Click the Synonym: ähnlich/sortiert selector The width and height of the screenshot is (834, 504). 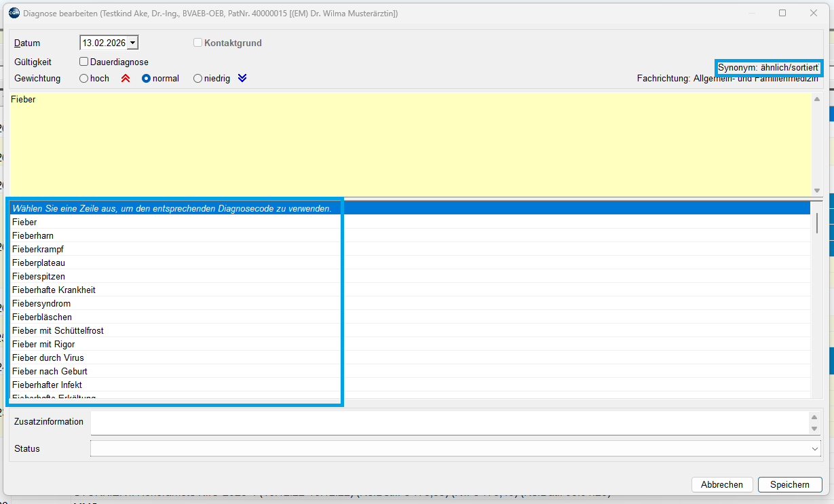click(769, 68)
